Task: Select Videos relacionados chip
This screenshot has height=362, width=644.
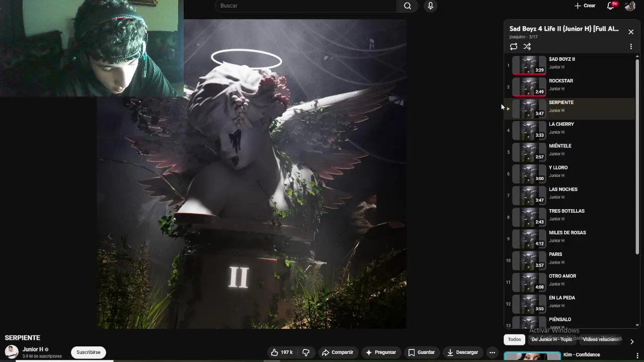Action: [601, 339]
